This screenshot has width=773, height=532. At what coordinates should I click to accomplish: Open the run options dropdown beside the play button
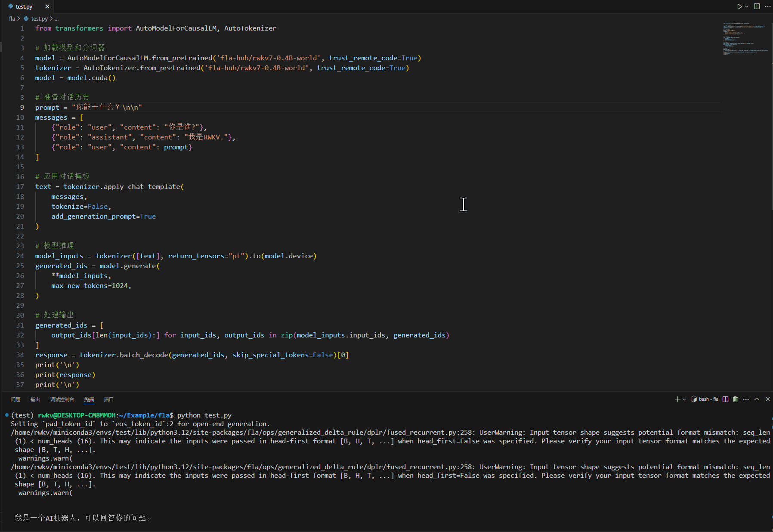[747, 6]
